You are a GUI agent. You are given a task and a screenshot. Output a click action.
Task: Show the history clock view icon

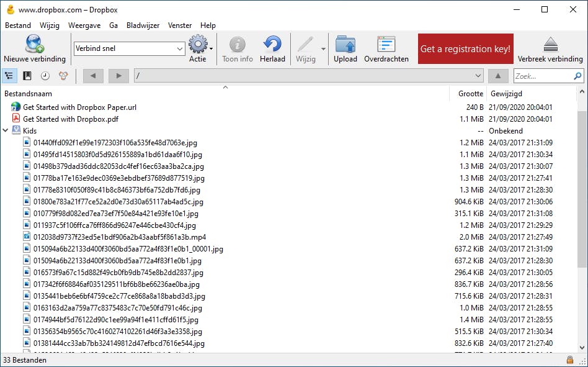pos(45,76)
